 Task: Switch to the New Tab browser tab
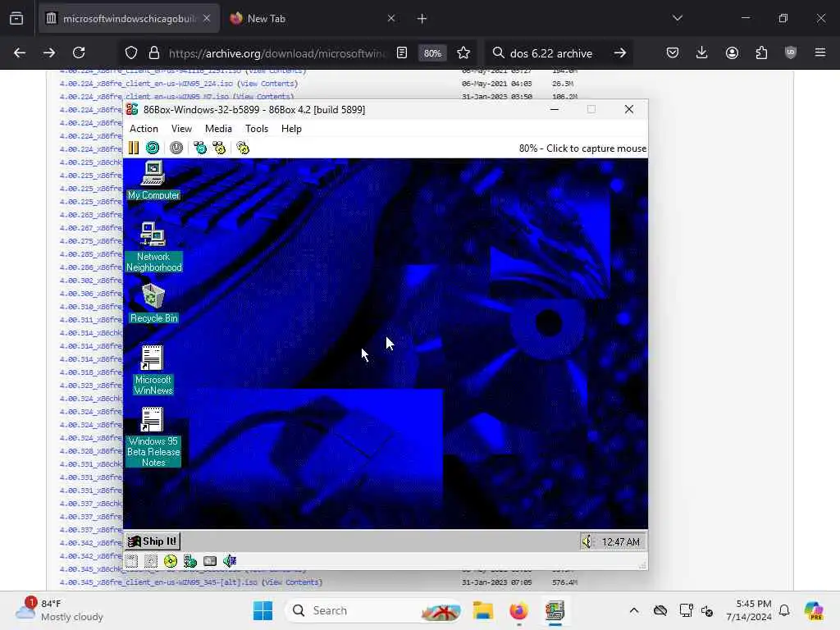(312, 19)
